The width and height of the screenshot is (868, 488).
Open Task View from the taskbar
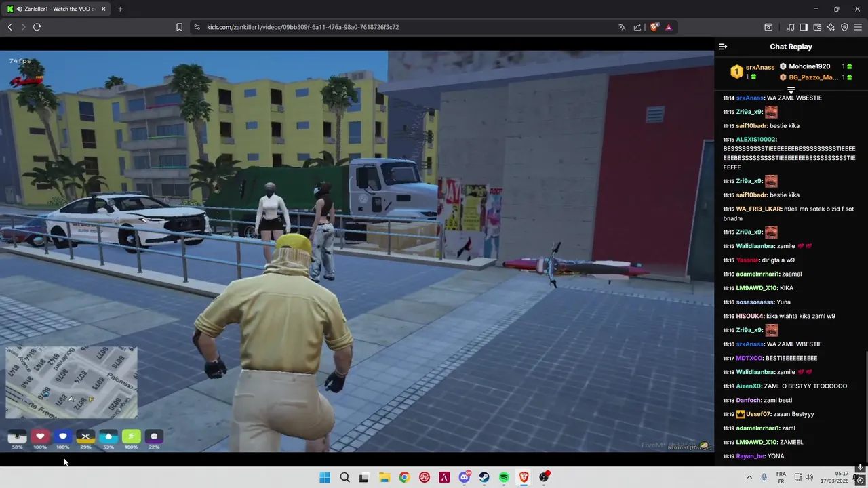pos(364,477)
